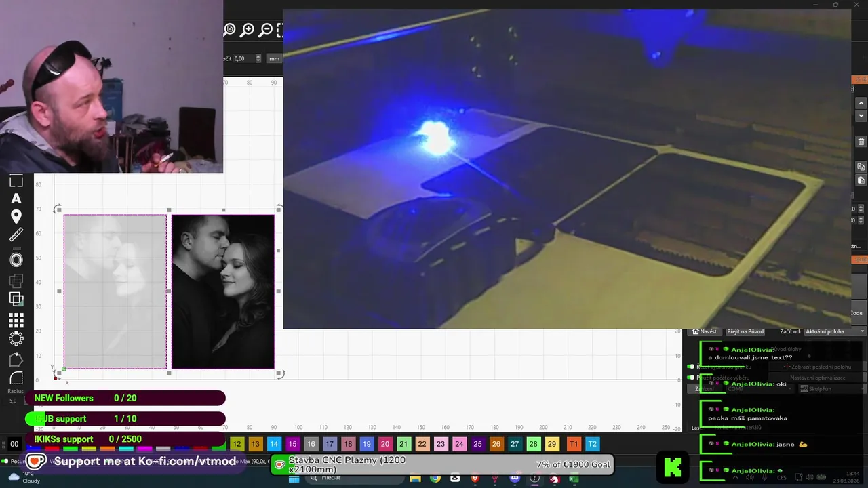
Task: Click the copy icon in right panel
Action: [861, 167]
